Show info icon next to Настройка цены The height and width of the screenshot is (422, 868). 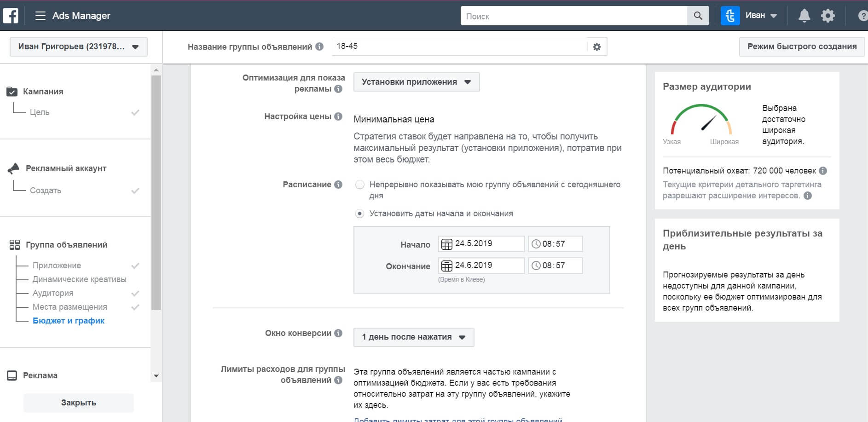338,116
